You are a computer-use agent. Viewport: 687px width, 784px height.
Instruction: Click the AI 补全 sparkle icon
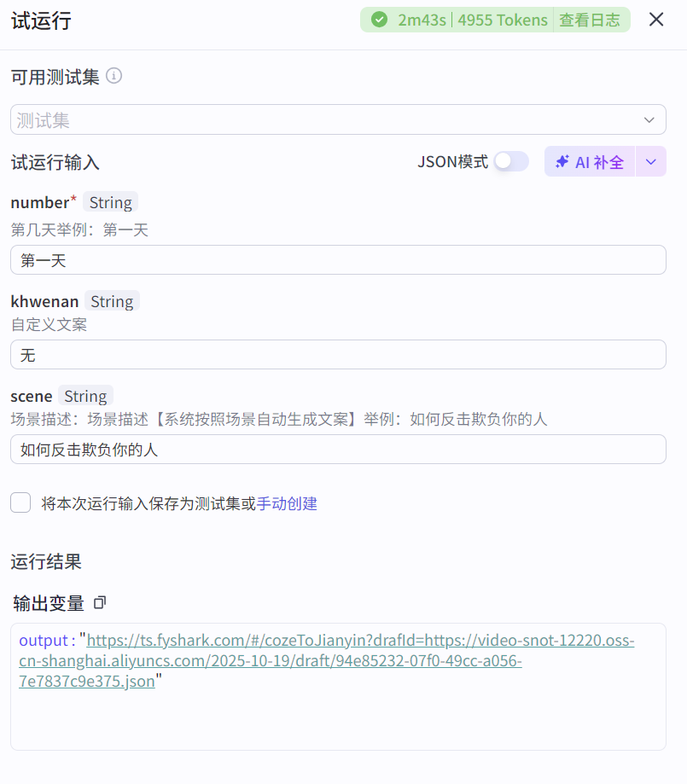point(564,161)
